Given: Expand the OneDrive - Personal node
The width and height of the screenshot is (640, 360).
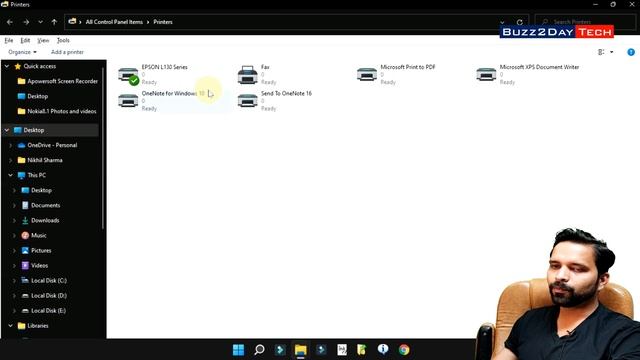Looking at the screenshot, I should point(10,145).
